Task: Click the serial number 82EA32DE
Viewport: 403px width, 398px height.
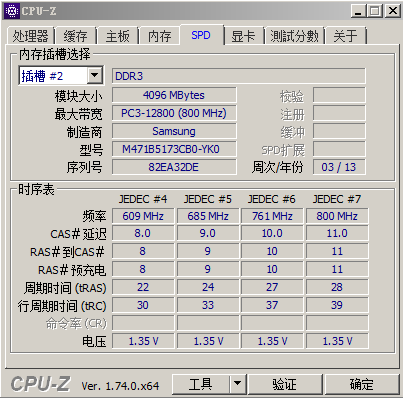Action: [174, 167]
